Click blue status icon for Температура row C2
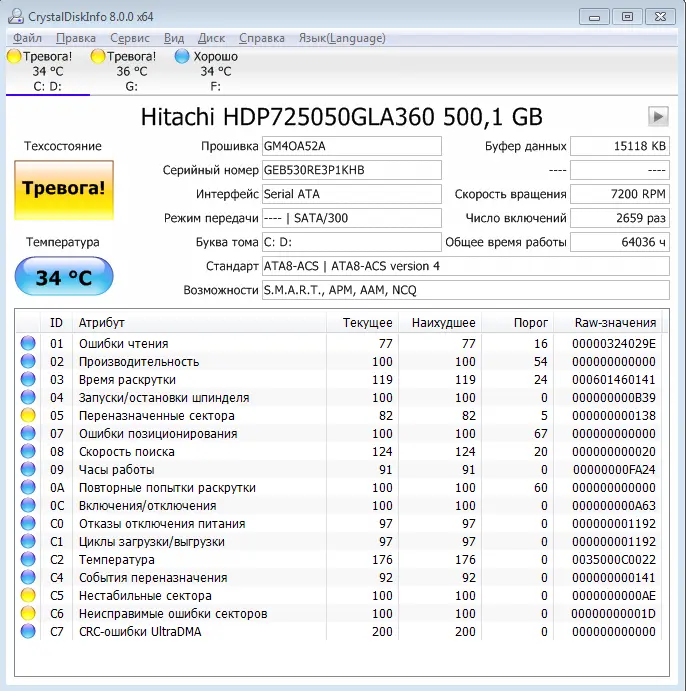Screen dimensions: 686x691 [28, 559]
